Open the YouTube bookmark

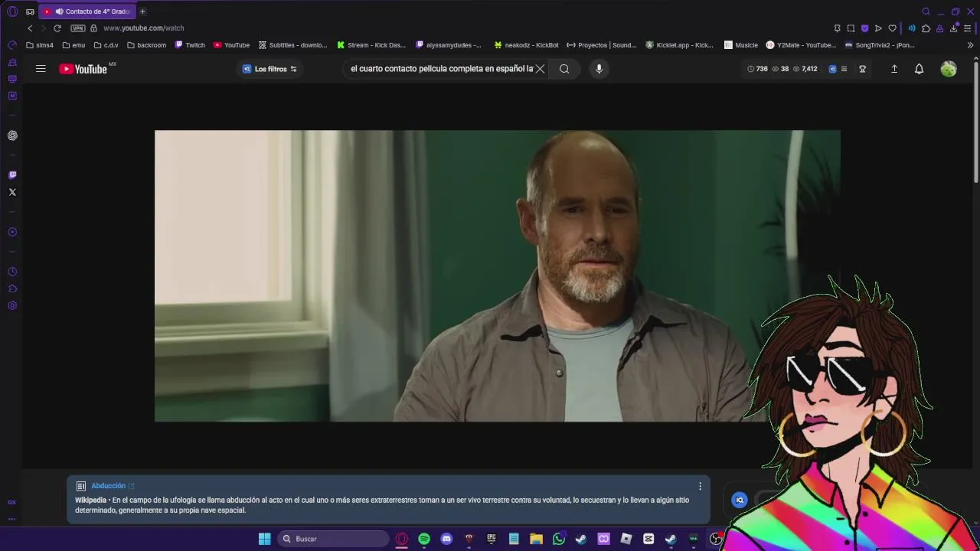point(231,45)
